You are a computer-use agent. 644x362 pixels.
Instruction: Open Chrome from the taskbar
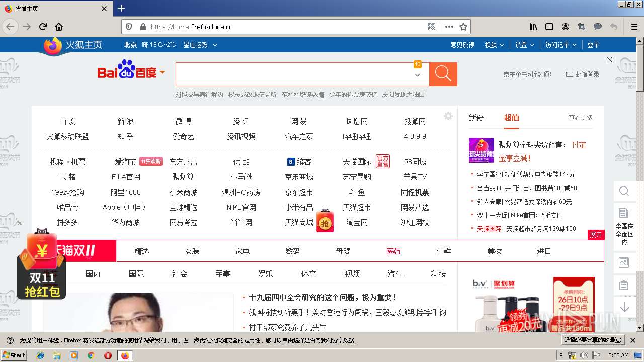[91, 355]
